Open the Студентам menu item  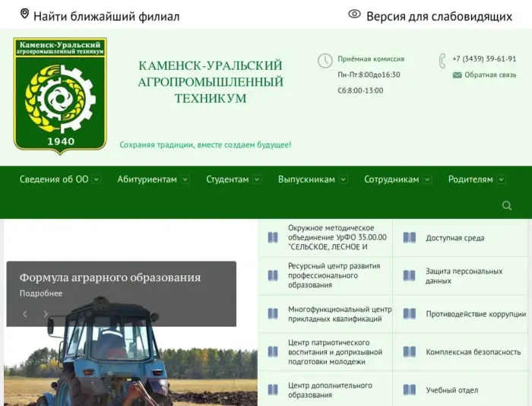click(x=227, y=179)
